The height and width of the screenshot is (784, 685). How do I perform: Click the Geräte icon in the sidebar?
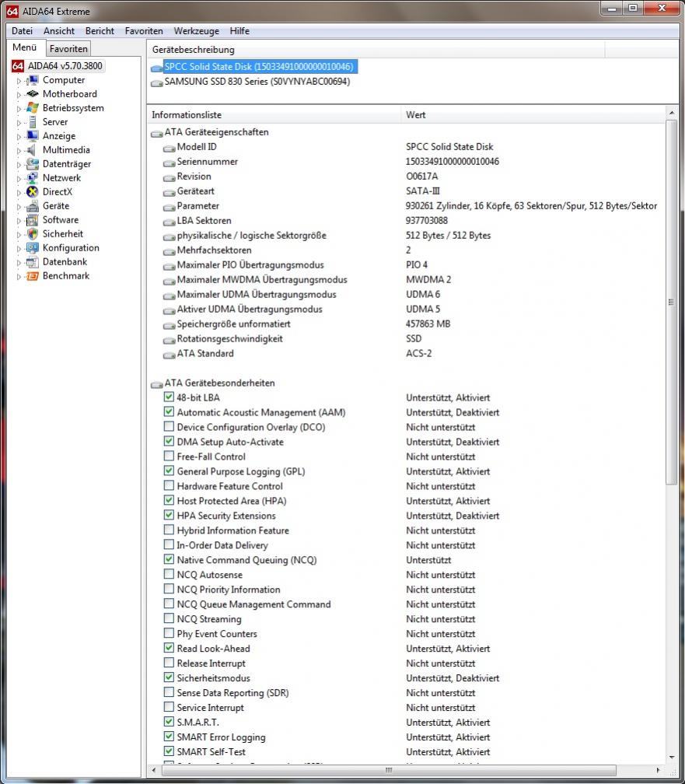[33, 206]
